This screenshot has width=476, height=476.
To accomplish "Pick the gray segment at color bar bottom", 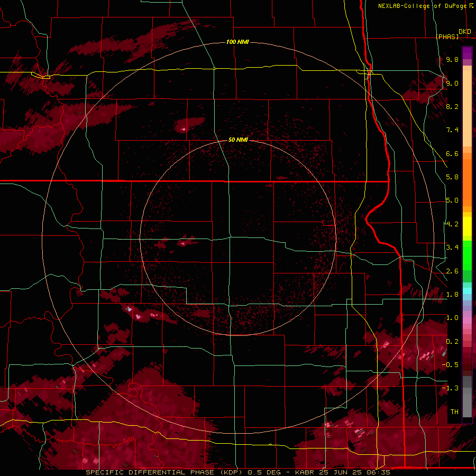I will click(x=467, y=405).
